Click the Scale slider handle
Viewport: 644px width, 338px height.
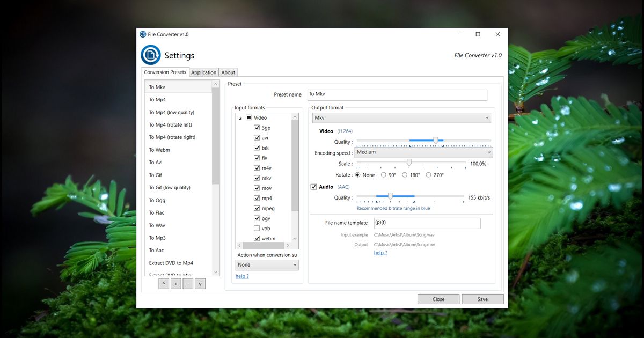pos(409,163)
